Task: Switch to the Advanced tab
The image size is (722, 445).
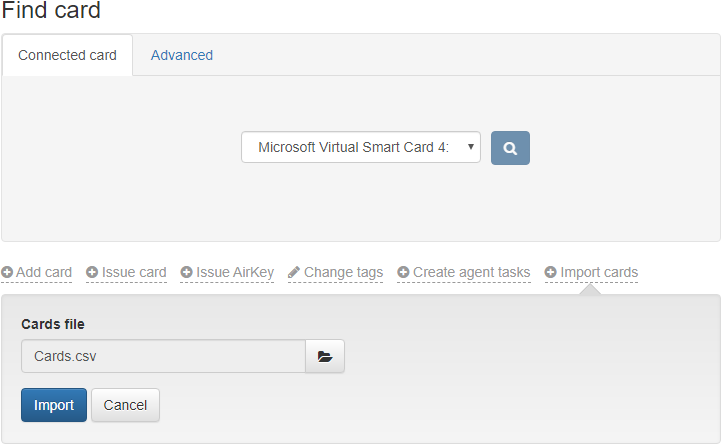Action: click(182, 55)
